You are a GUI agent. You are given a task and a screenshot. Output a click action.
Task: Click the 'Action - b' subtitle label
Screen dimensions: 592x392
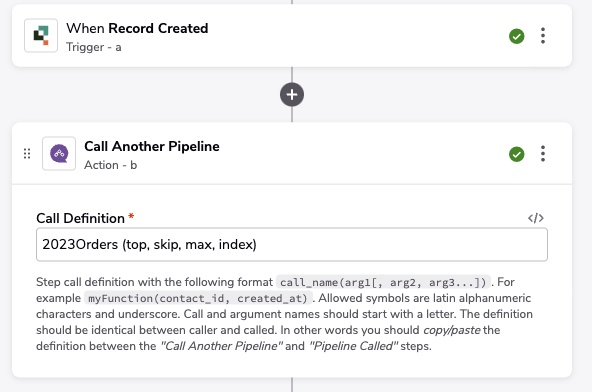click(111, 165)
